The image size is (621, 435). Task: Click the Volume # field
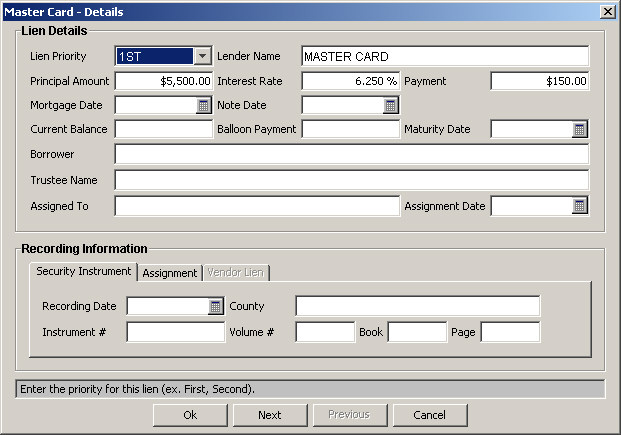pos(325,332)
